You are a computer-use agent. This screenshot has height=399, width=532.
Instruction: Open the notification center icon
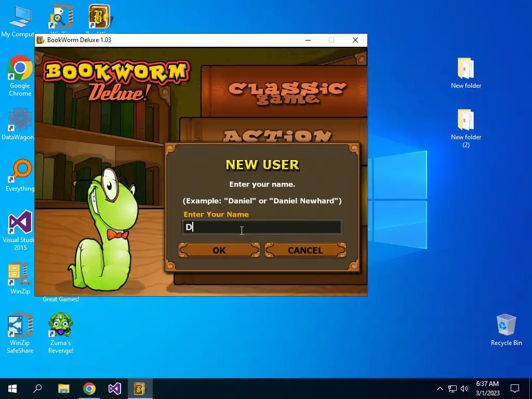[x=515, y=389]
